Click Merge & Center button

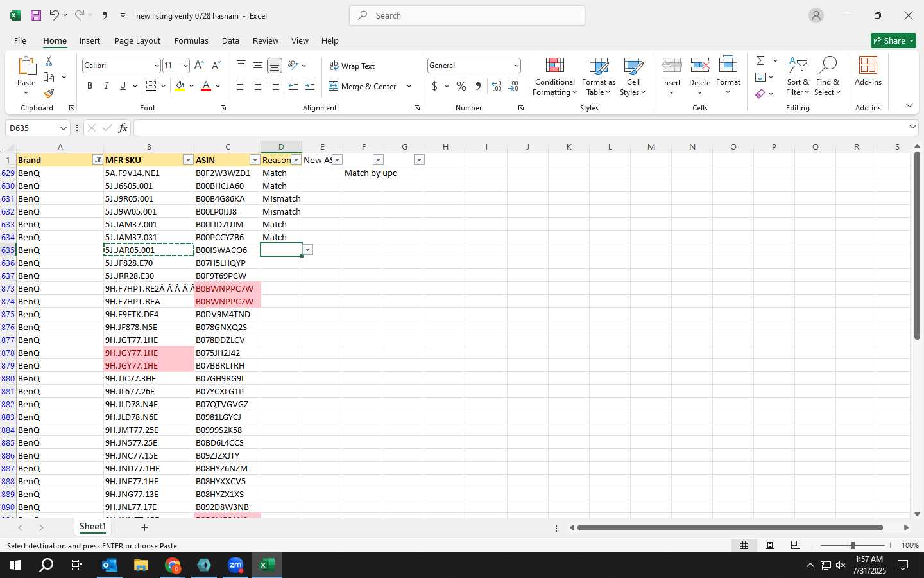coord(363,86)
